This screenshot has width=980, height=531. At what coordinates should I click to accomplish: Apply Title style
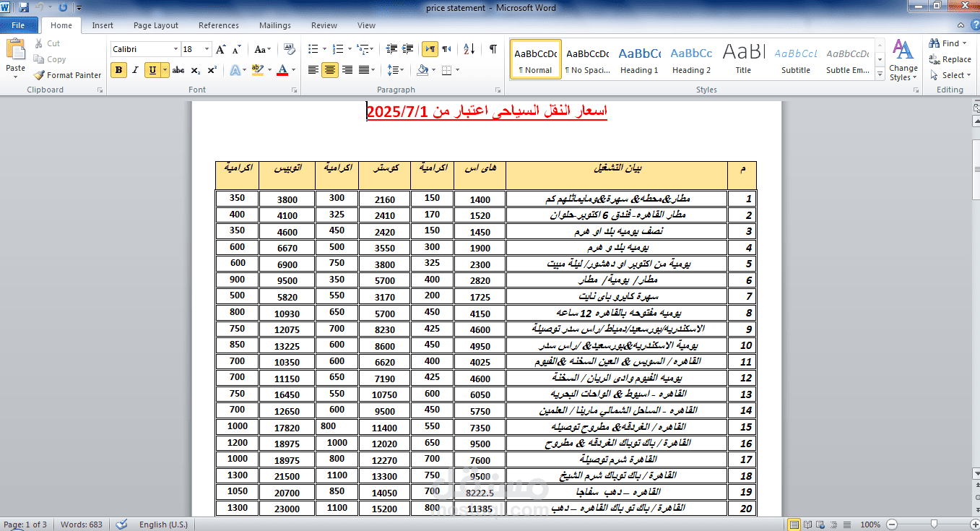coord(743,60)
